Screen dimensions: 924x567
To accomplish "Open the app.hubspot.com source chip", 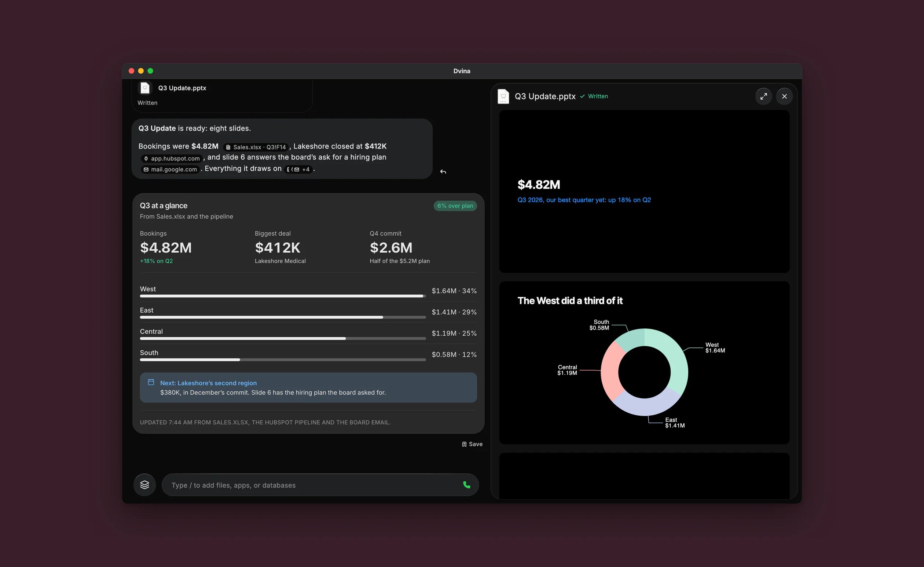I will coord(172,158).
